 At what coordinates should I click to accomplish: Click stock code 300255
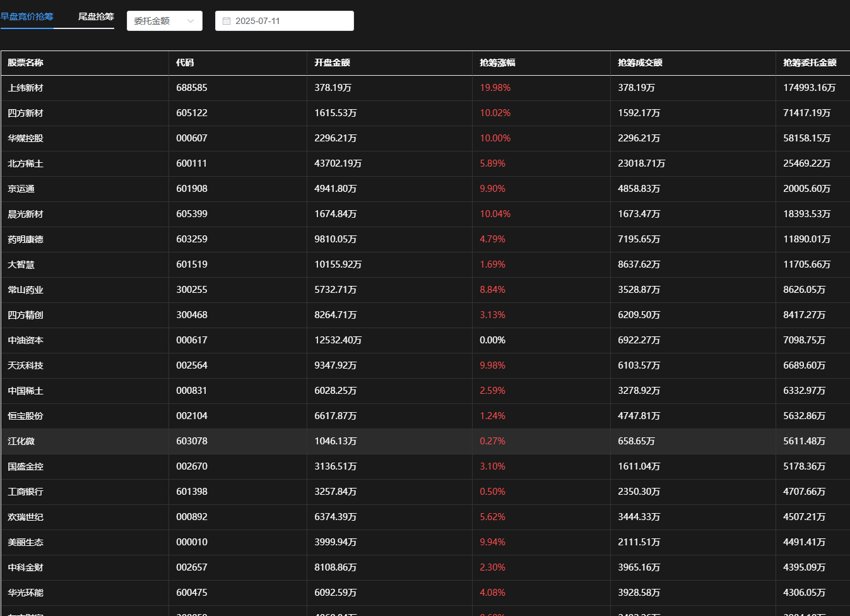point(192,290)
